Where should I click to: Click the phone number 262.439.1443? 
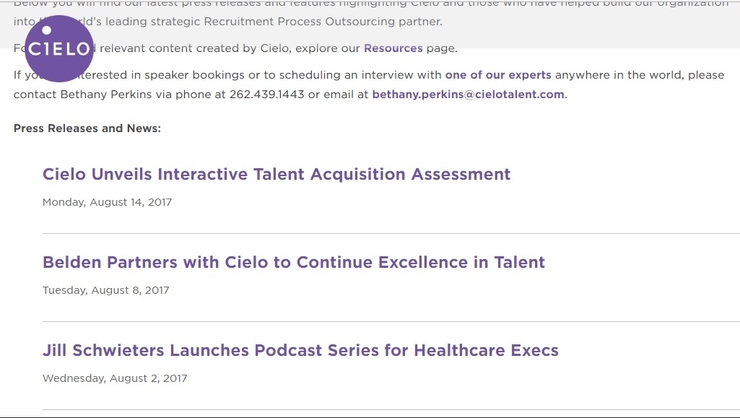coord(267,94)
